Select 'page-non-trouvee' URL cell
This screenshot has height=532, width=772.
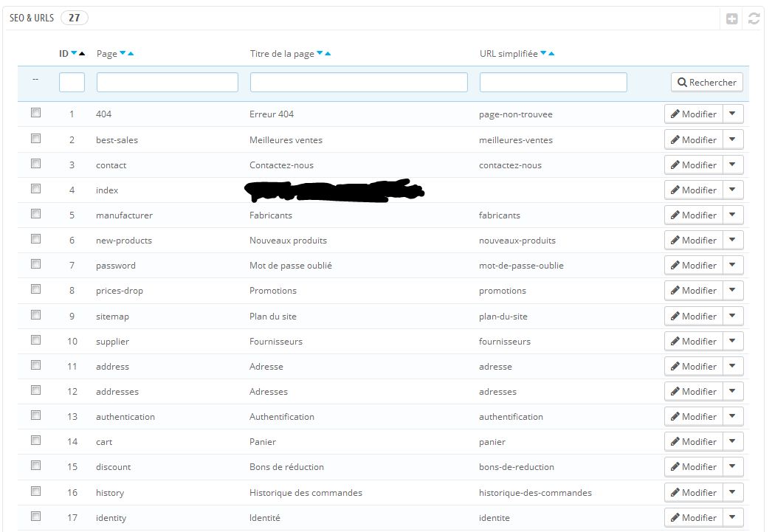(x=515, y=114)
